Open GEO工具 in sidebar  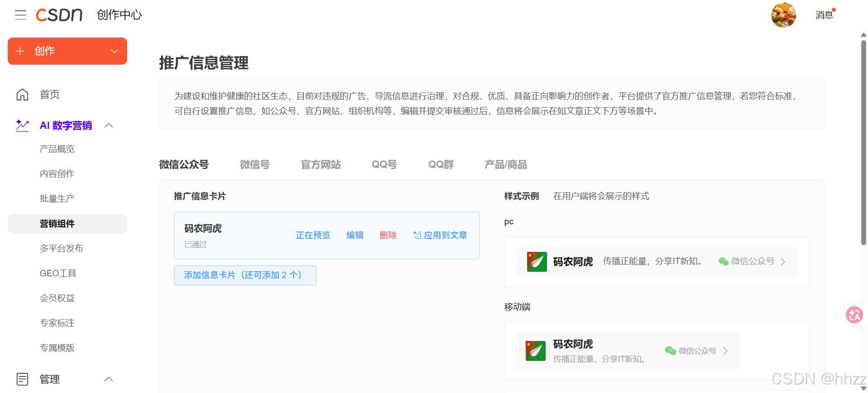pyautogui.click(x=58, y=273)
